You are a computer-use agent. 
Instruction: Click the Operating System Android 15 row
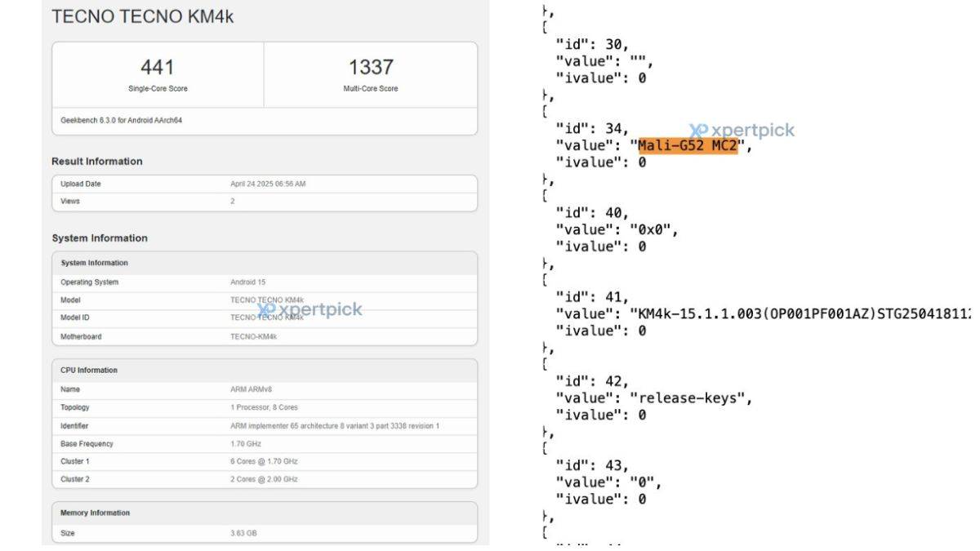(x=265, y=282)
